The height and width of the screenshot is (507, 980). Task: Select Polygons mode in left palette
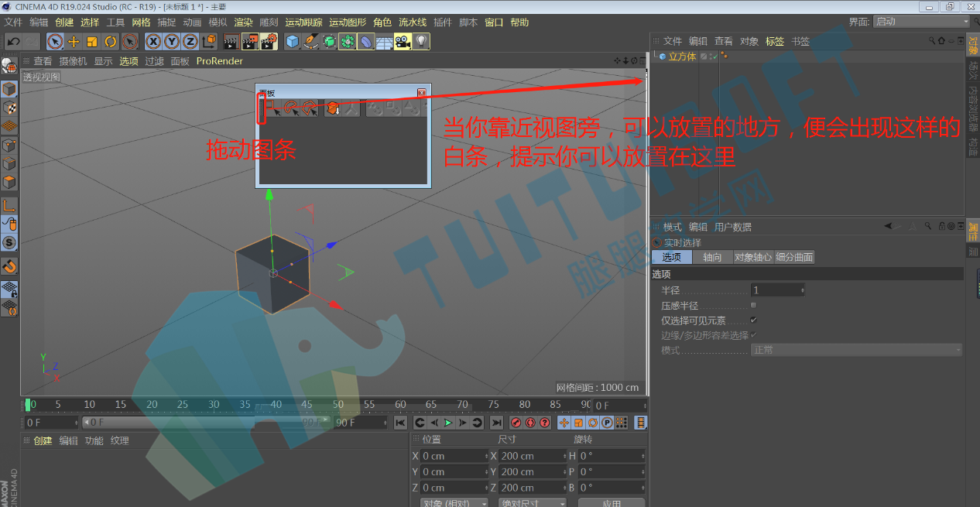[9, 183]
